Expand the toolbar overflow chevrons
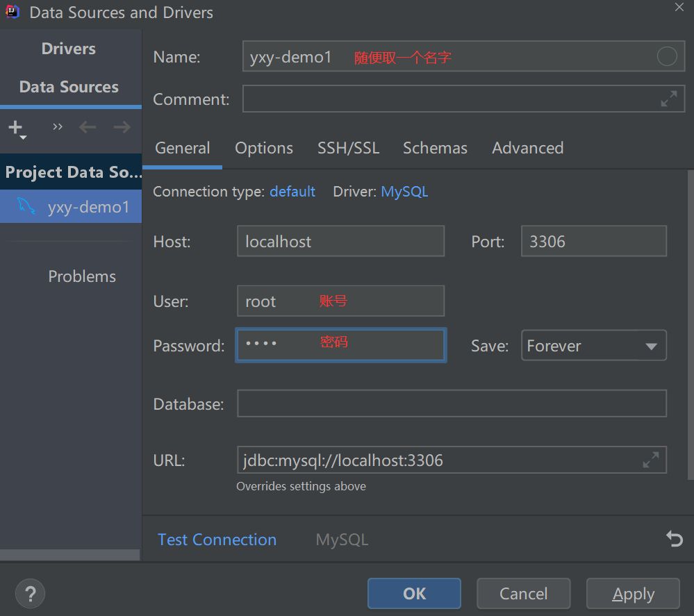694x616 pixels. point(58,127)
